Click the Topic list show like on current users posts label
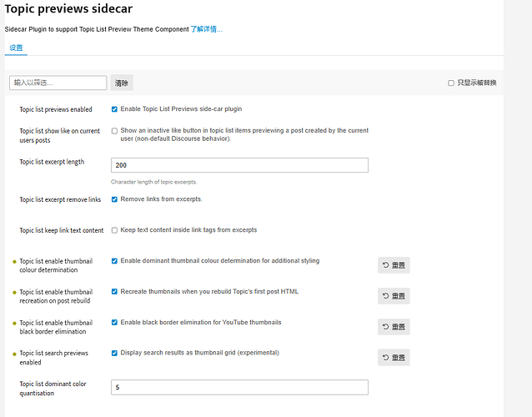This screenshot has height=417, width=532. pos(60,135)
